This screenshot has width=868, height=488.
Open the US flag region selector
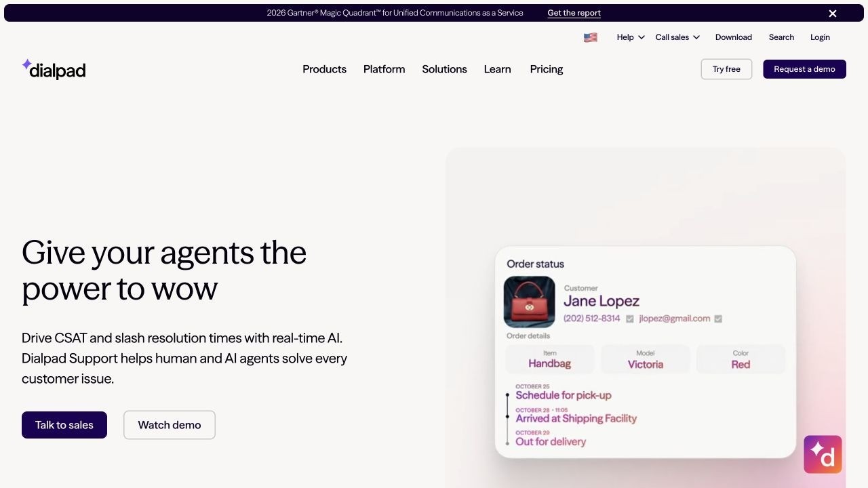(x=591, y=37)
